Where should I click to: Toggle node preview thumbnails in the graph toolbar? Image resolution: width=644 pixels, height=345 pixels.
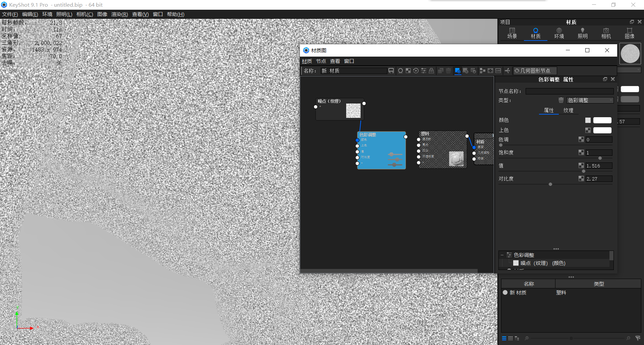[458, 71]
